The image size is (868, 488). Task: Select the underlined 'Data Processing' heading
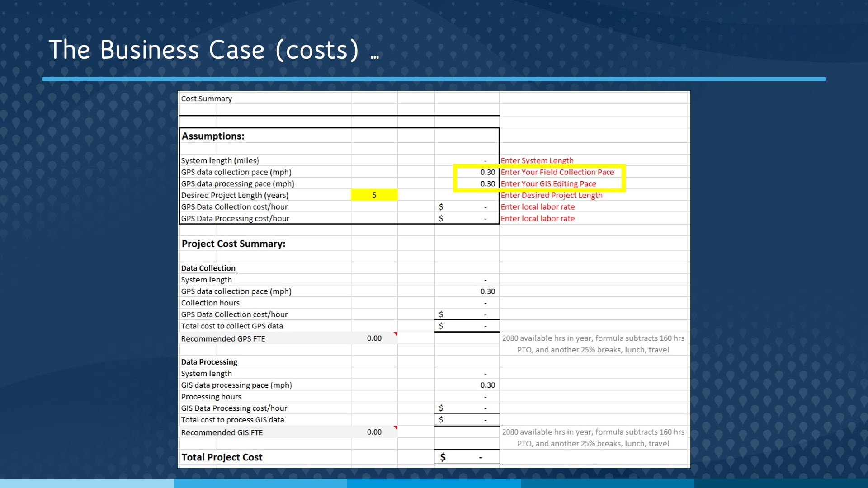click(209, 362)
